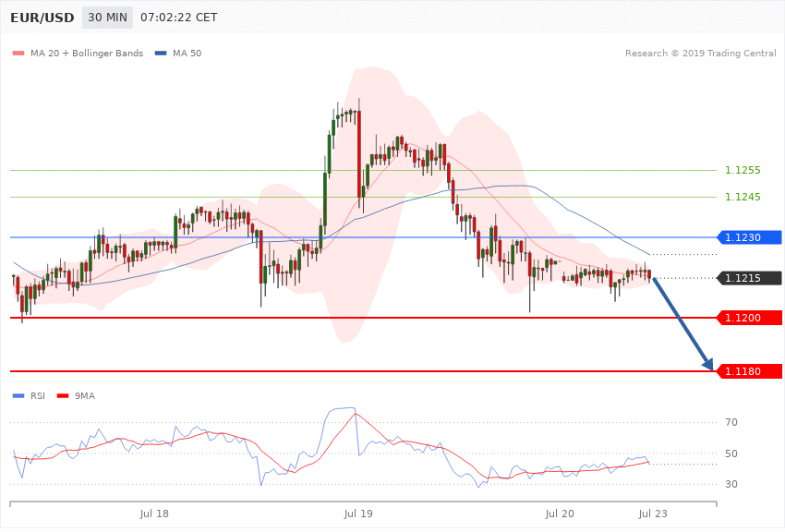
Task: Click the RSI 50 axis value
Action: point(731,453)
